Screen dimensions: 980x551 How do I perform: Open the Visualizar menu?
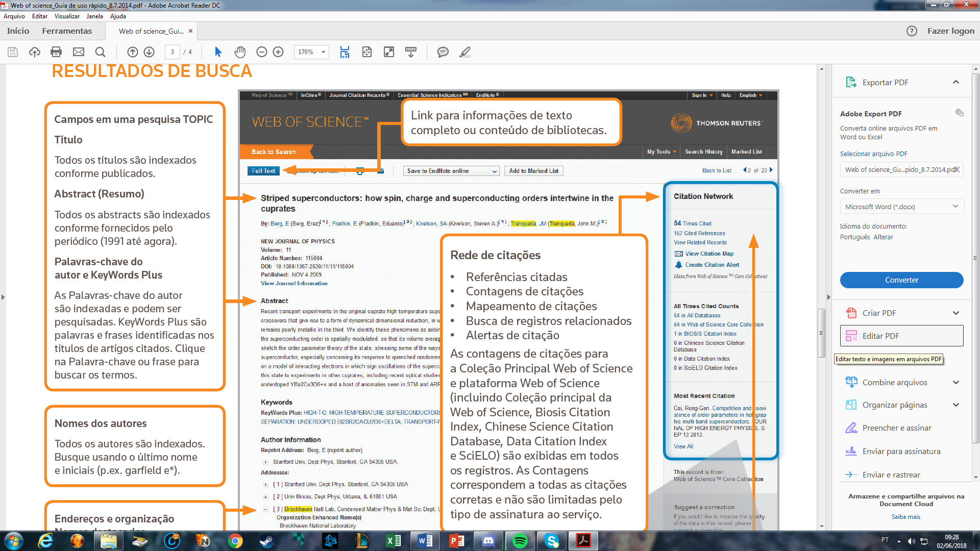(x=67, y=16)
